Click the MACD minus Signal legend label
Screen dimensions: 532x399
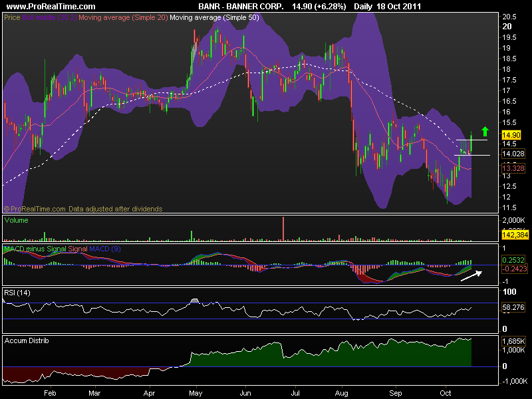point(35,249)
